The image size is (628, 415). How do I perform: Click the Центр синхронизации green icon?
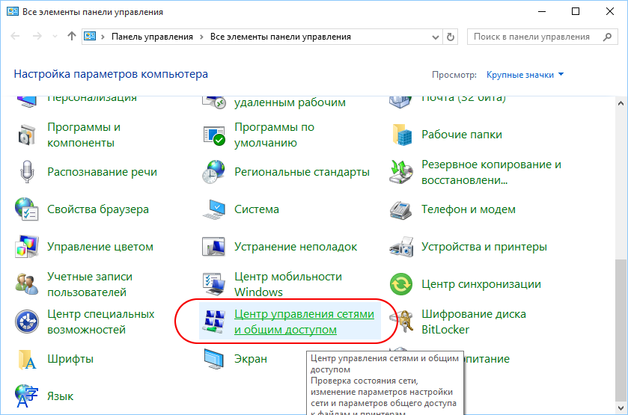(402, 284)
